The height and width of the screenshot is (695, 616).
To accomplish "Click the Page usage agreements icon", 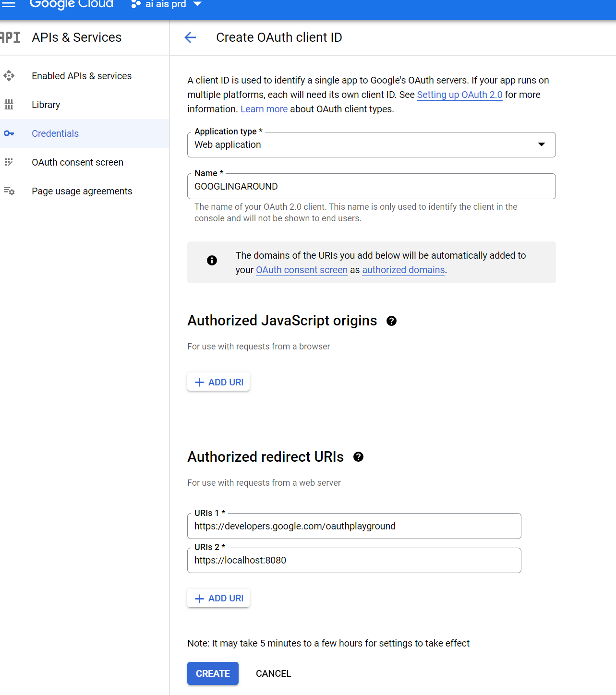I will [x=9, y=191].
